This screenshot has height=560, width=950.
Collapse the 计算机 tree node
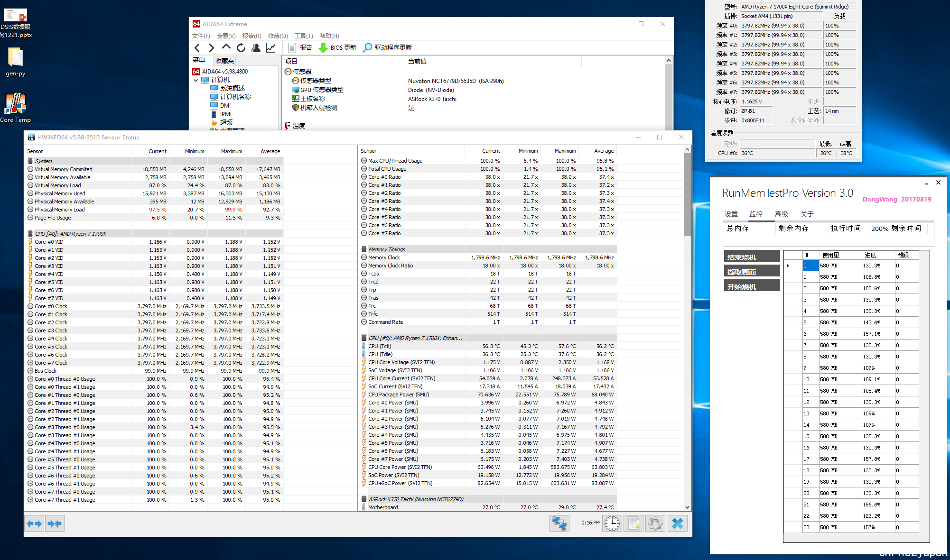click(x=196, y=80)
